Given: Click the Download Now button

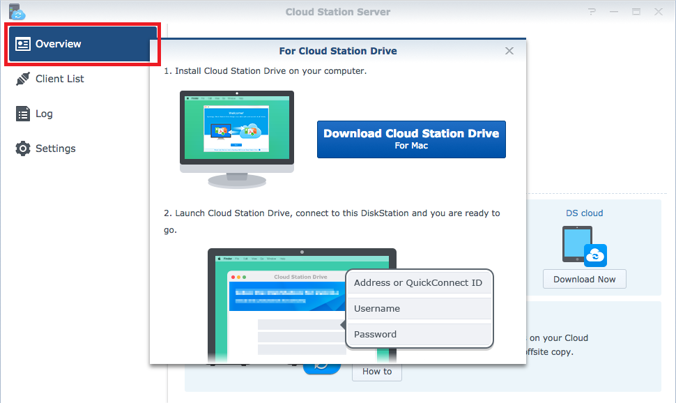Looking at the screenshot, I should coord(585,278).
